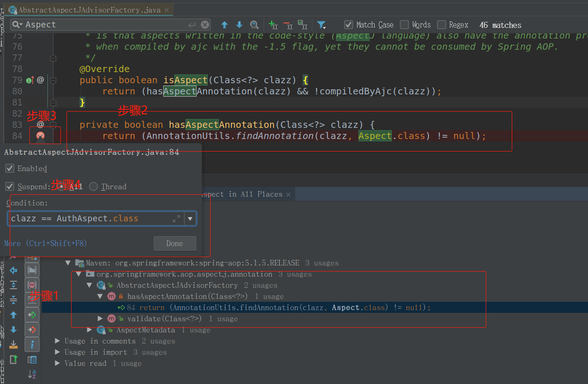This screenshot has height=384, width=588.
Task: Expand Usage in comments group
Action: [x=58, y=341]
